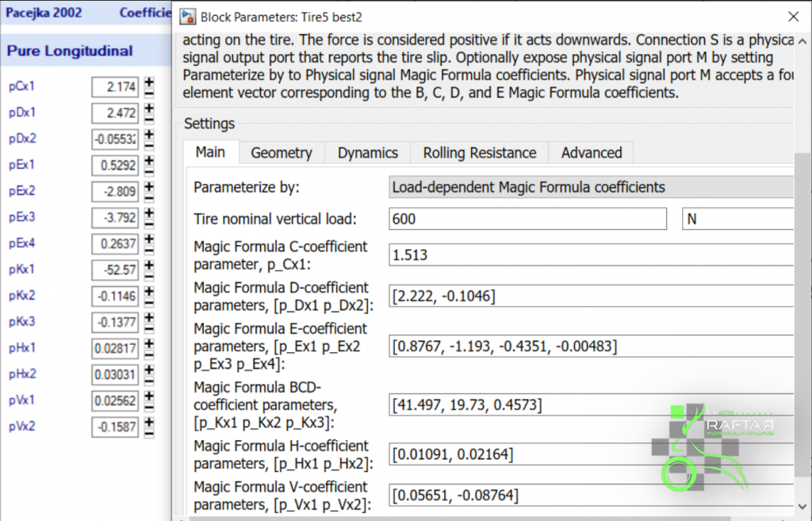This screenshot has width=812, height=521.
Task: Click the plus stepper for pCx1
Action: [149, 82]
